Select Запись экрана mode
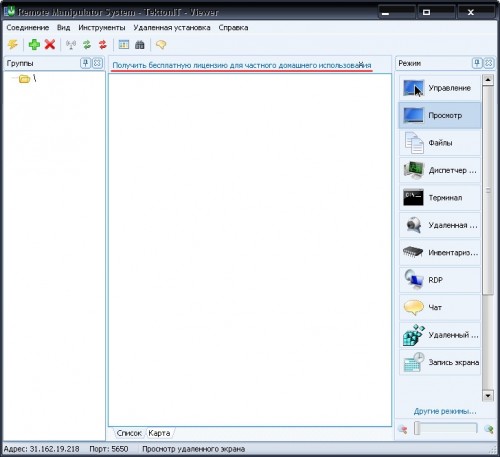The width and height of the screenshot is (500, 457). pyautogui.click(x=440, y=362)
